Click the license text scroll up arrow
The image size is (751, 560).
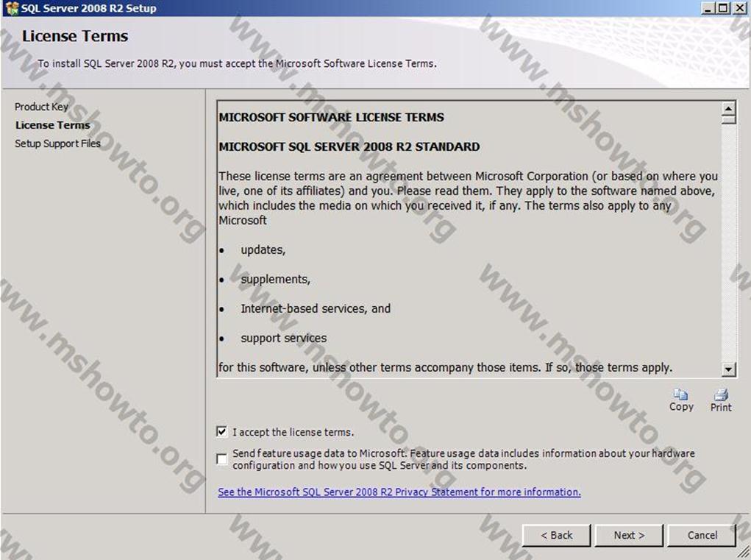(728, 107)
